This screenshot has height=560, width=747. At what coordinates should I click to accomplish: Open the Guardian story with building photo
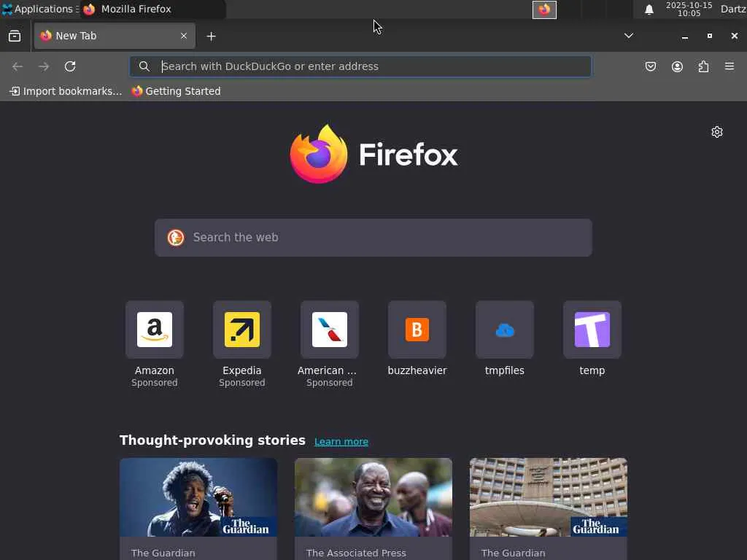549,508
